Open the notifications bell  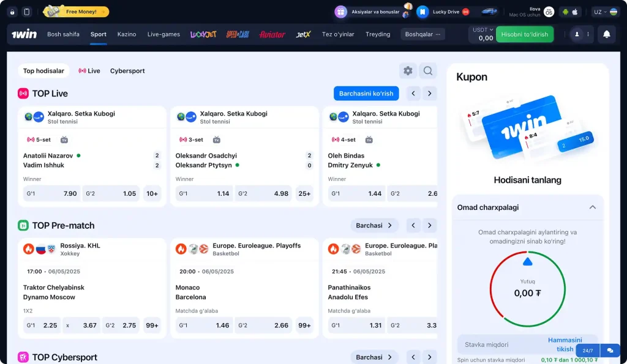(x=607, y=34)
